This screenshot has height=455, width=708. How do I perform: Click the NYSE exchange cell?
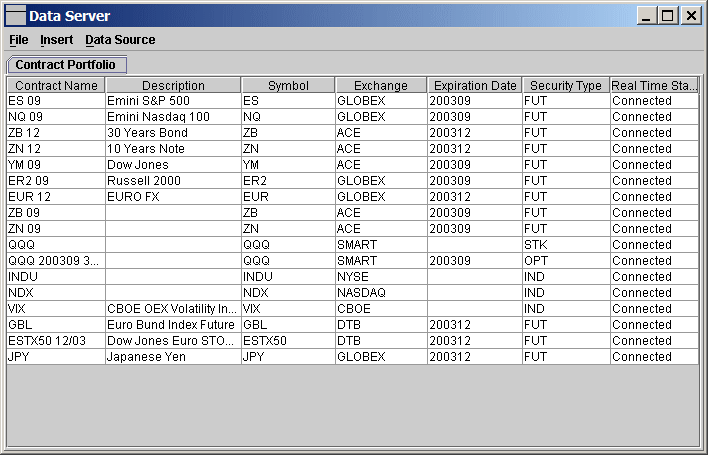pyautogui.click(x=382, y=277)
